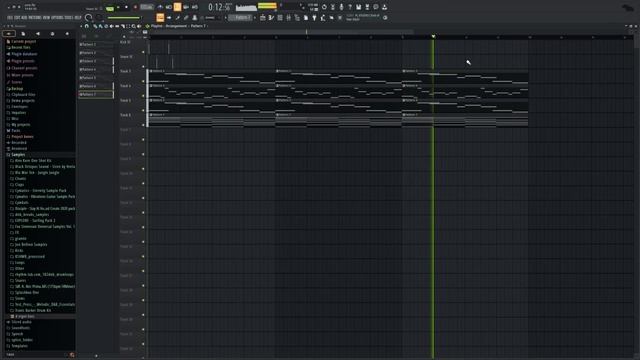Open the Demo projects folder in browser
Viewport: 640px width, 360px height.
[x=23, y=100]
